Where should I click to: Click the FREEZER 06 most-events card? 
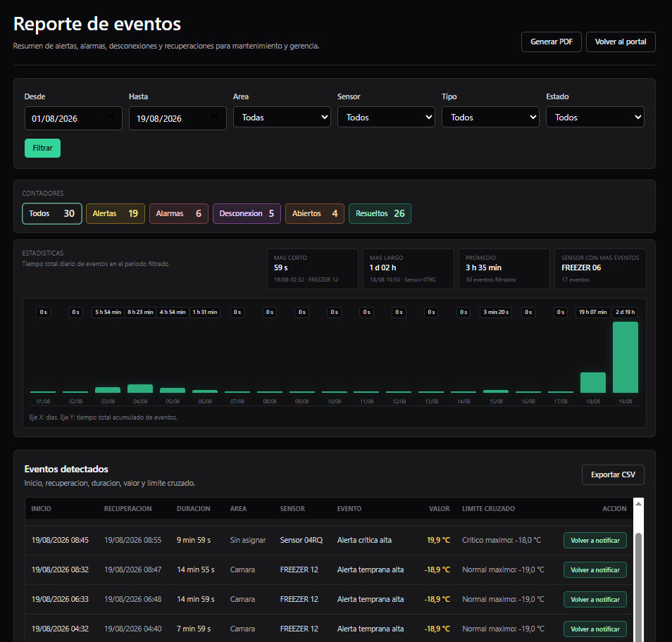[x=600, y=268]
